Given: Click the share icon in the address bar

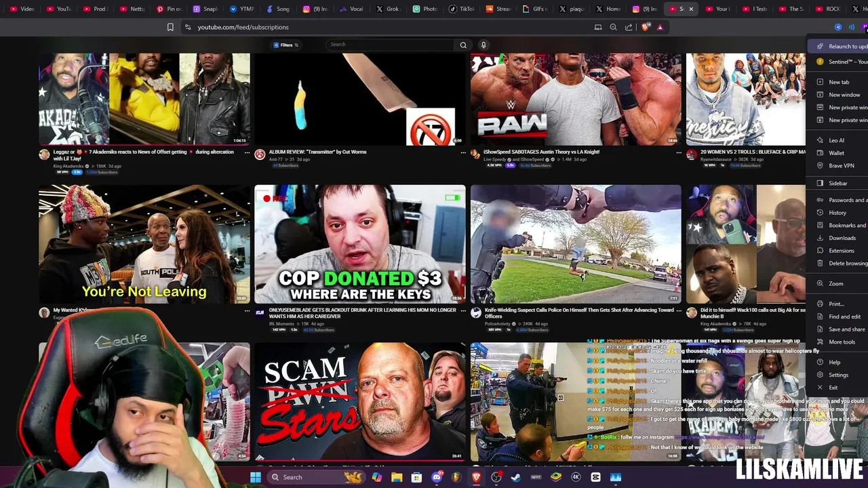Looking at the screenshot, I should [629, 27].
